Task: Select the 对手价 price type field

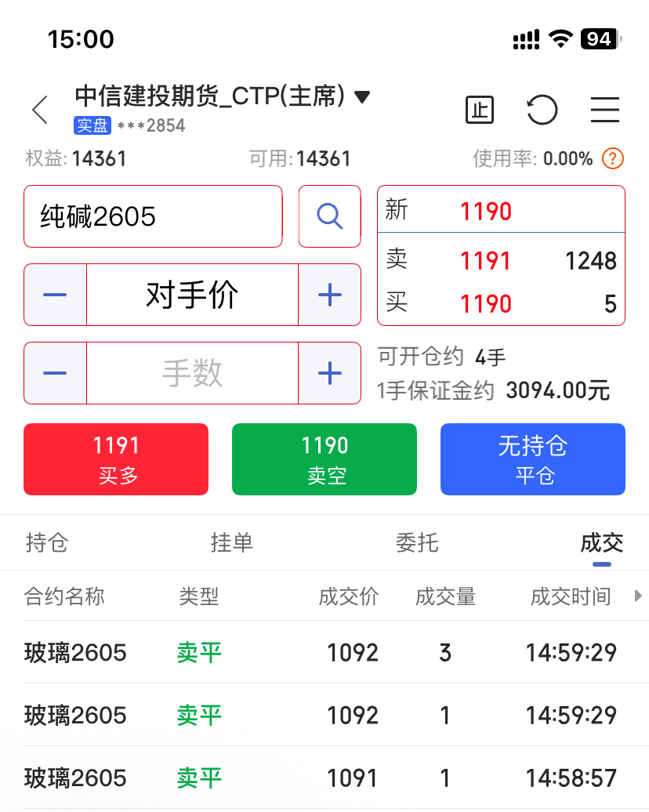Action: (192, 295)
